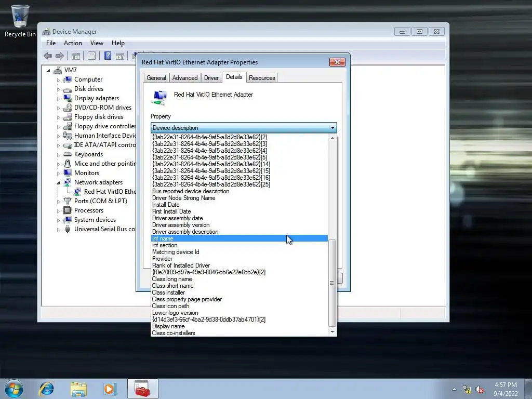
Task: Switch to the Driver tab
Action: click(211, 78)
